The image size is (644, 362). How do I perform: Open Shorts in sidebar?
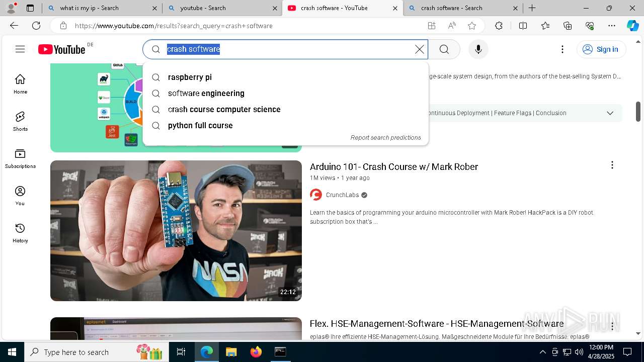point(20,121)
